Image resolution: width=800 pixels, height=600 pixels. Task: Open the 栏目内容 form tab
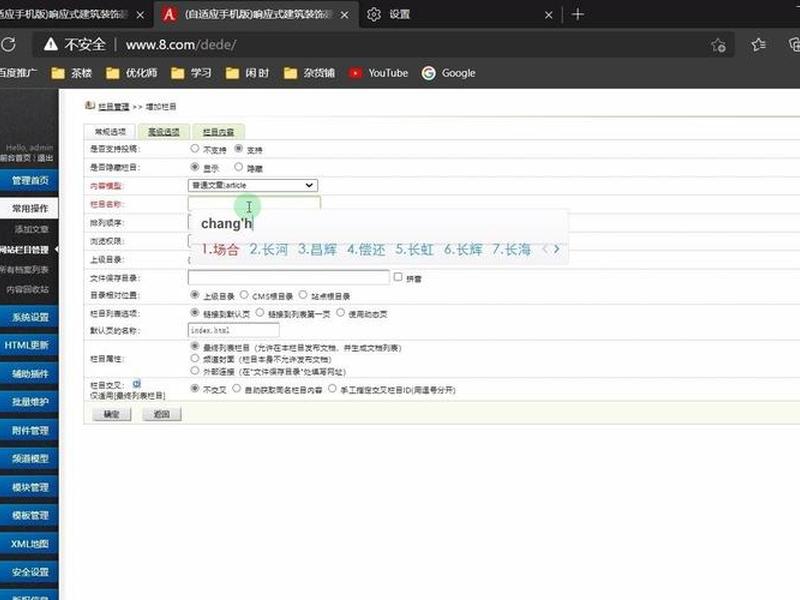pyautogui.click(x=218, y=132)
